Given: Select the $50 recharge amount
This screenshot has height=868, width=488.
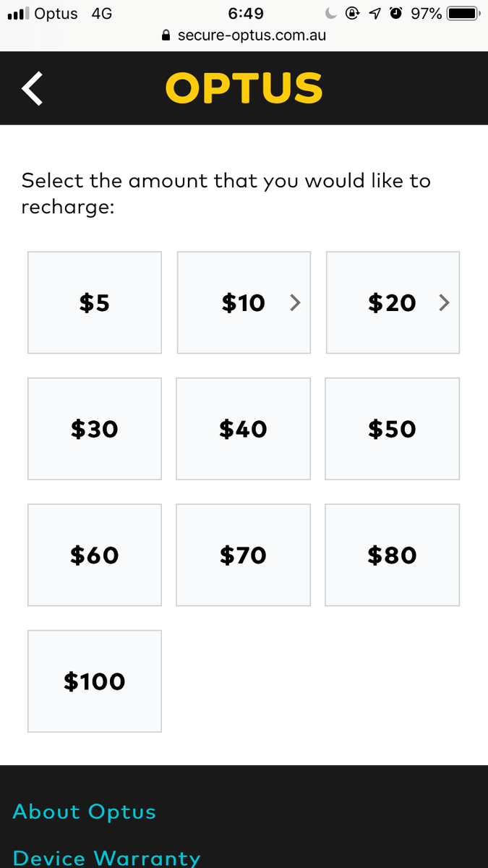Looking at the screenshot, I should [393, 429].
